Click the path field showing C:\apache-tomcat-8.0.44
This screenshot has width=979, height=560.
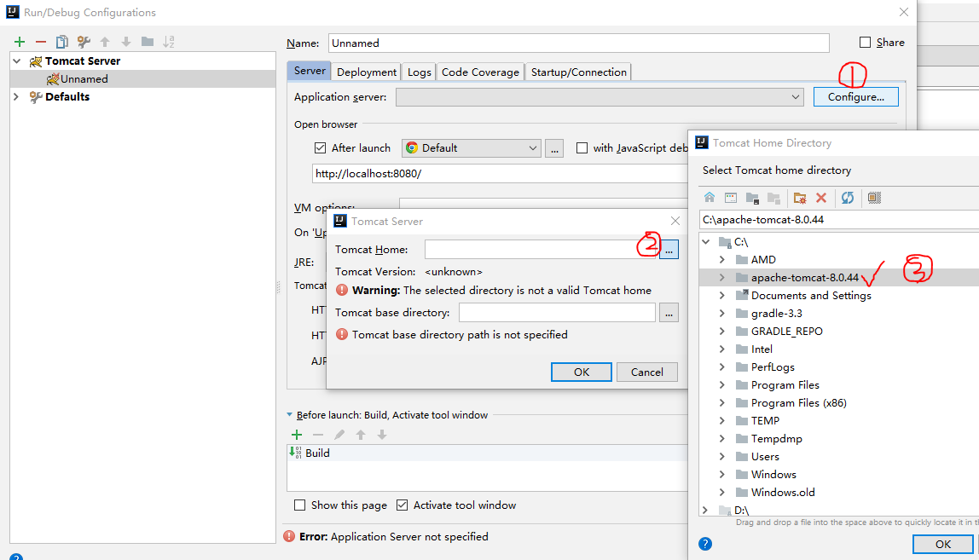click(838, 220)
